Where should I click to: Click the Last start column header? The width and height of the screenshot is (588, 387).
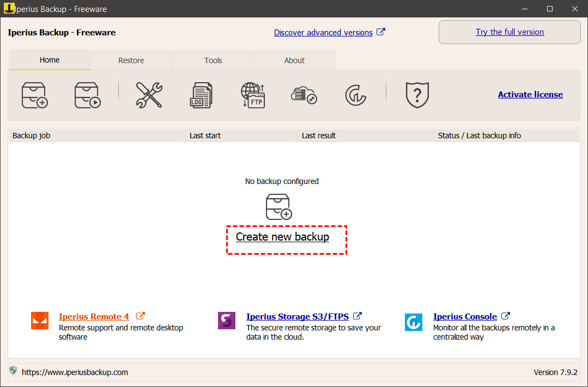[242, 136]
